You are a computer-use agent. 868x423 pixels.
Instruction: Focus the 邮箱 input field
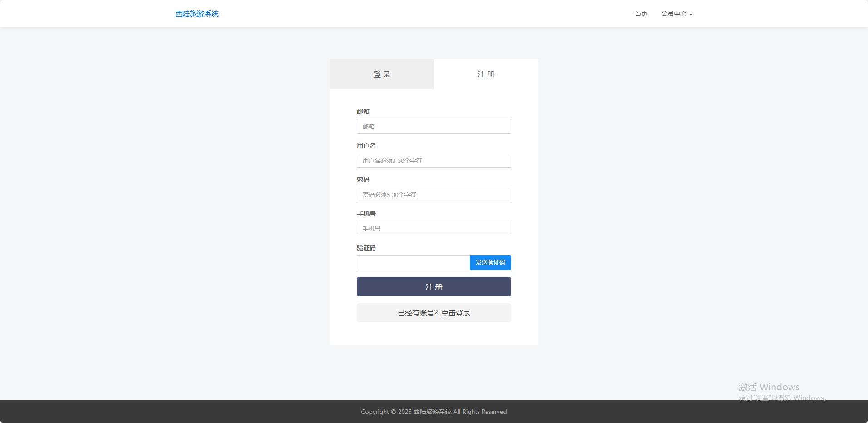pyautogui.click(x=434, y=127)
